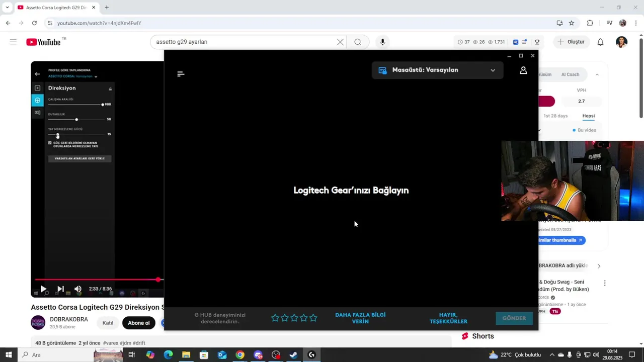This screenshot has height=362, width=644.
Task: Click the taskbar search box Ara
Action: click(55, 355)
